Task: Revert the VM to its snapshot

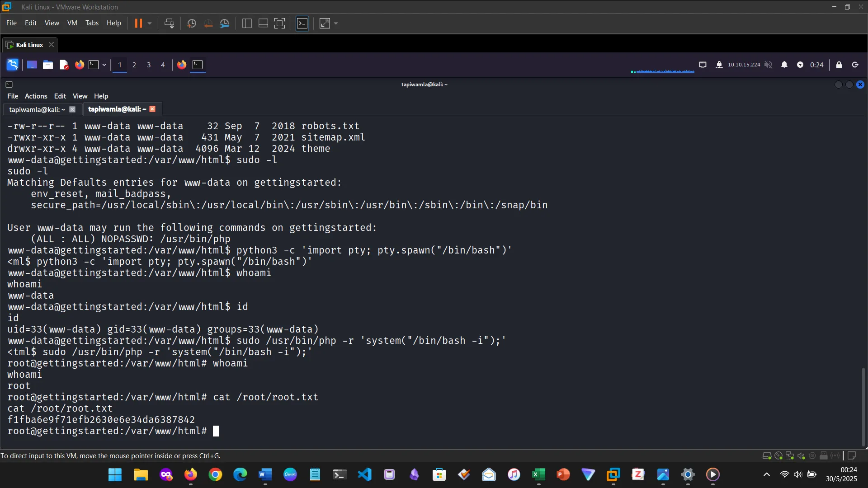Action: pos(208,23)
